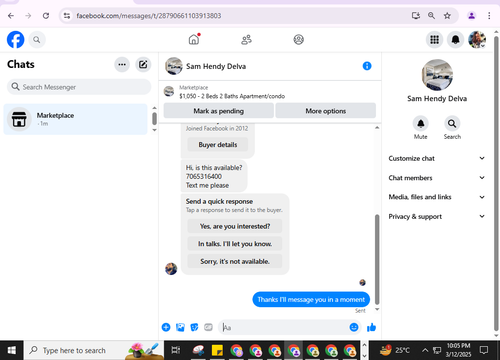Open Chats options three-dots button
This screenshot has height=360, width=500.
click(x=122, y=64)
